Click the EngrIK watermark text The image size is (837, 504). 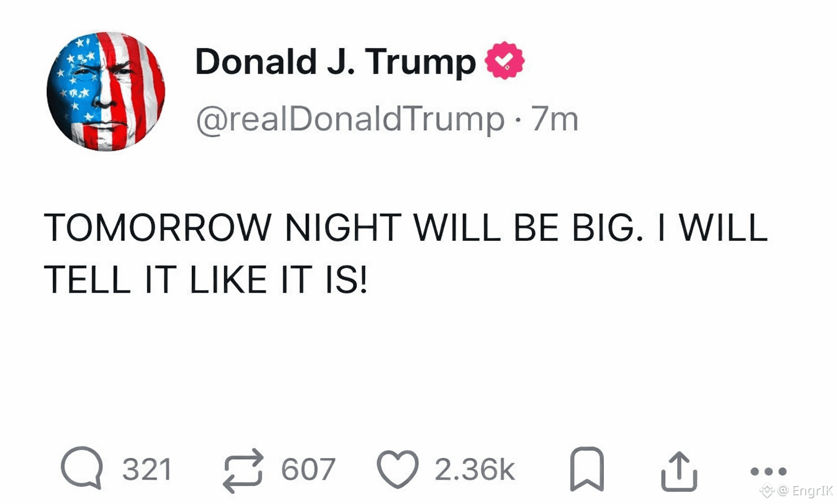(812, 490)
